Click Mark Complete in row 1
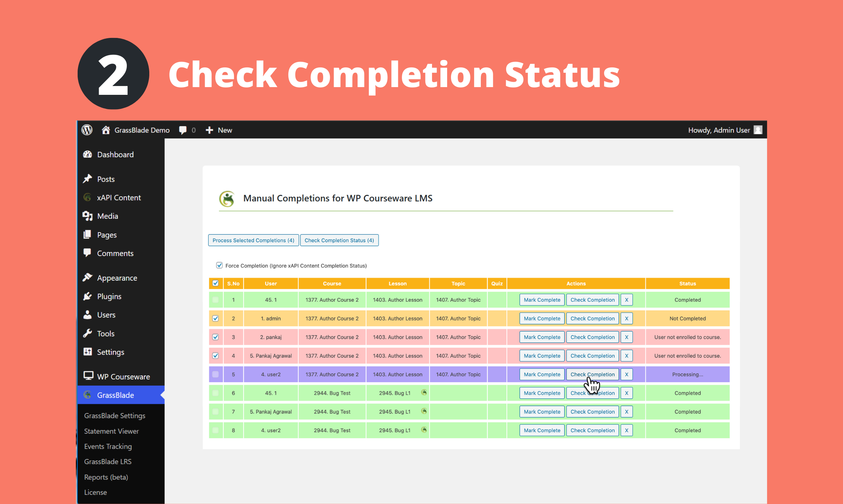The height and width of the screenshot is (504, 843). [x=542, y=300]
